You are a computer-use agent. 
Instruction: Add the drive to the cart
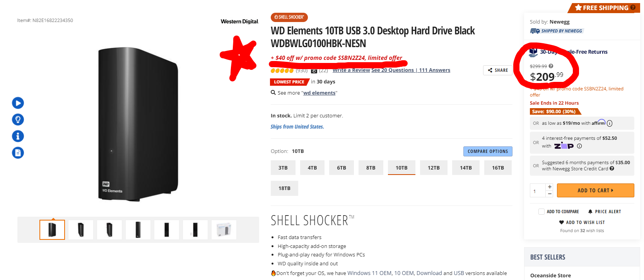click(x=595, y=190)
